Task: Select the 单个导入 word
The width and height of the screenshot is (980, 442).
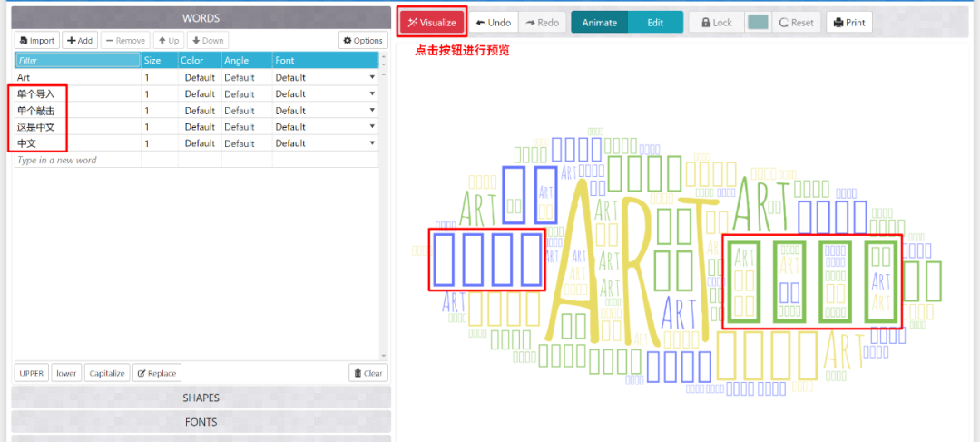Action: pos(36,93)
